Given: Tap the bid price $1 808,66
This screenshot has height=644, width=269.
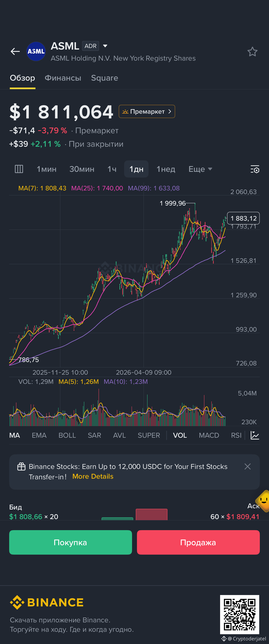Looking at the screenshot, I should (x=26, y=516).
